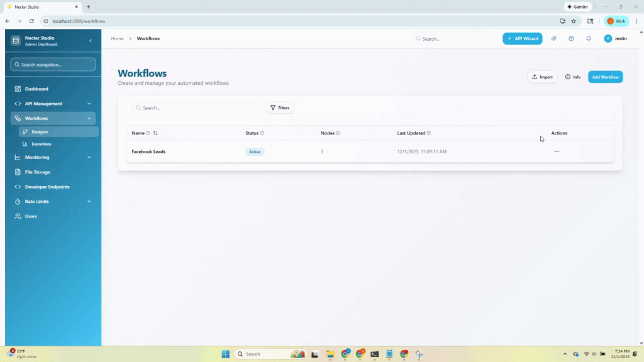Open the Gemini button in Chrome
The height and width of the screenshot is (362, 644).
pos(577,6)
